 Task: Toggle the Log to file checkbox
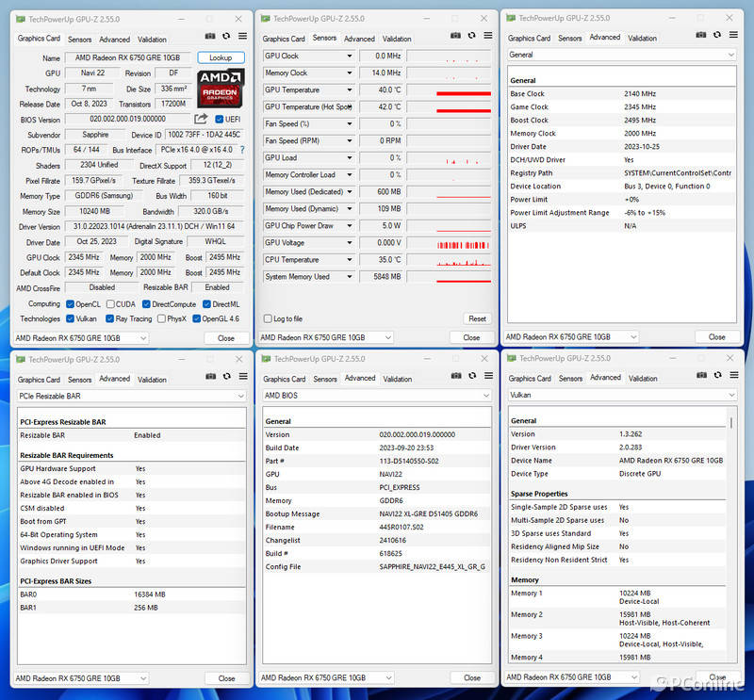[x=267, y=318]
